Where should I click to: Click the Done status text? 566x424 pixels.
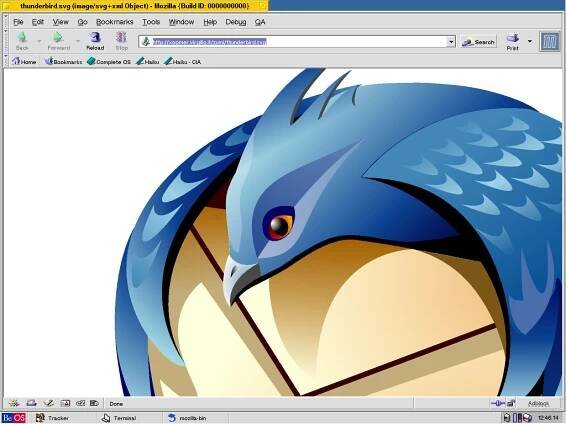tap(116, 404)
